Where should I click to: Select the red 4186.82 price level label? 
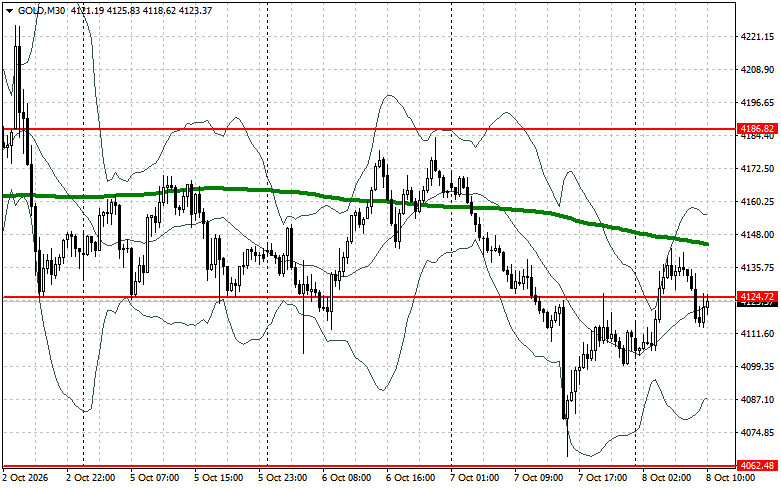(x=757, y=128)
